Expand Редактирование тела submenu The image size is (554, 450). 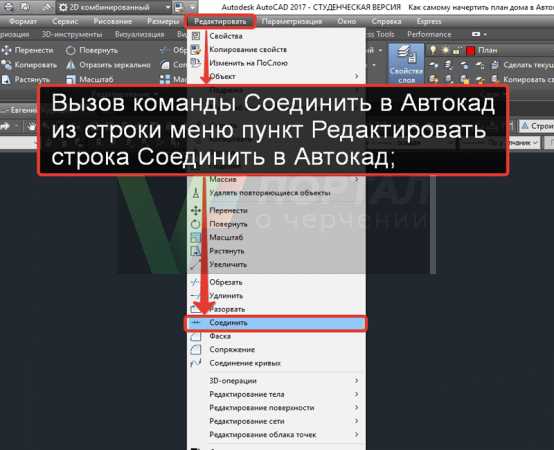tap(276, 394)
